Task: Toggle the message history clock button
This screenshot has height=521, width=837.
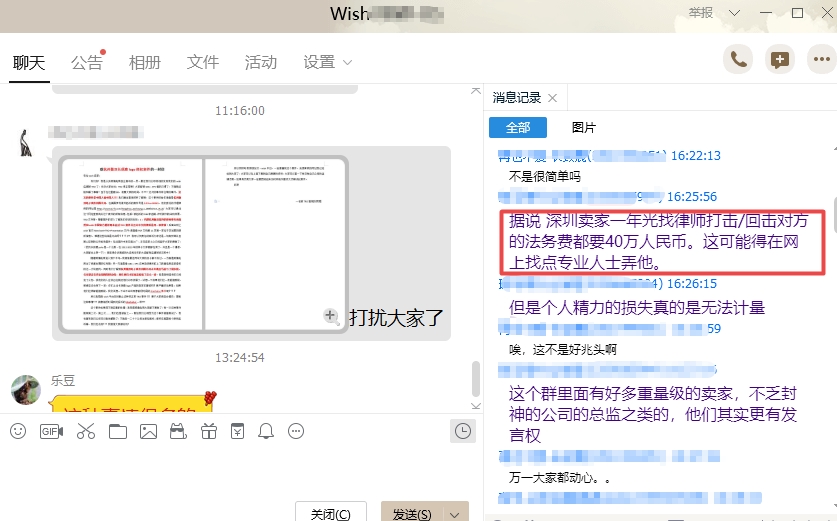Action: point(462,431)
